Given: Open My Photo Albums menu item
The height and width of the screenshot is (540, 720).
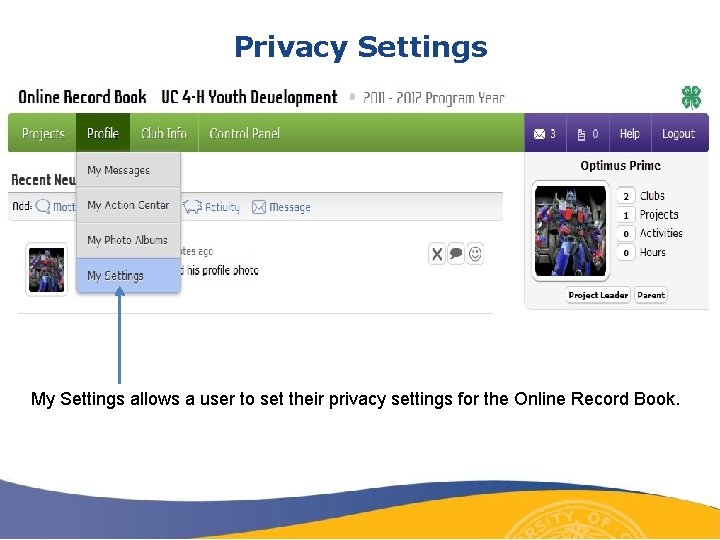Looking at the screenshot, I should click(128, 240).
